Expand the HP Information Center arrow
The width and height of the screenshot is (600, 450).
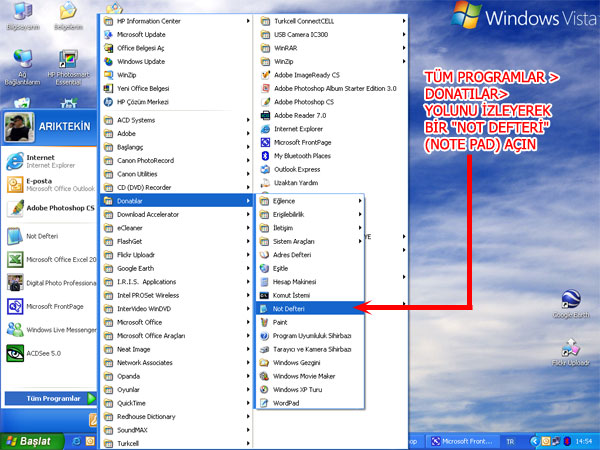pyautogui.click(x=248, y=21)
